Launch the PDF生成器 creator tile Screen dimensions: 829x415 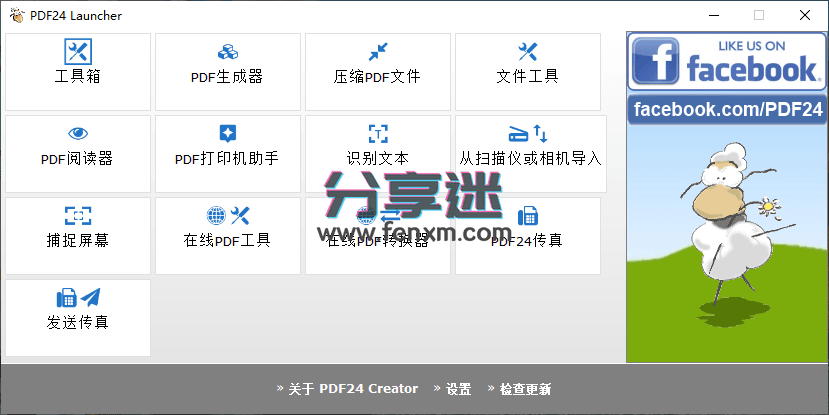(x=227, y=72)
